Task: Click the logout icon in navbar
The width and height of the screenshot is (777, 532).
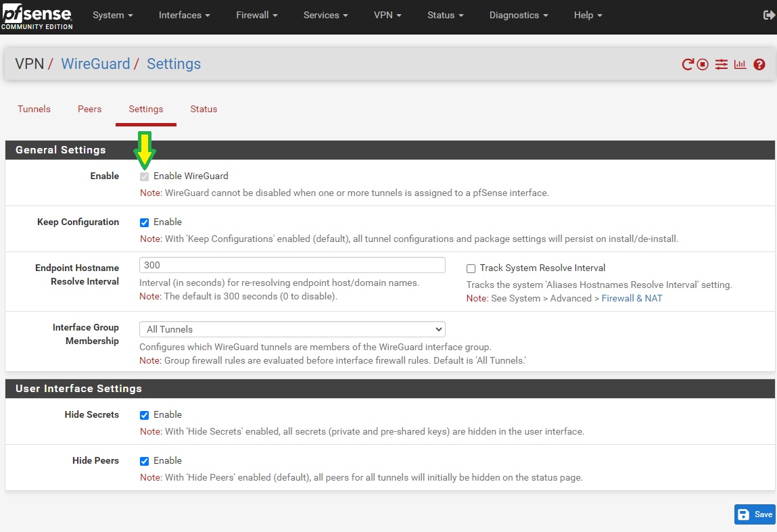Action: coord(768,15)
